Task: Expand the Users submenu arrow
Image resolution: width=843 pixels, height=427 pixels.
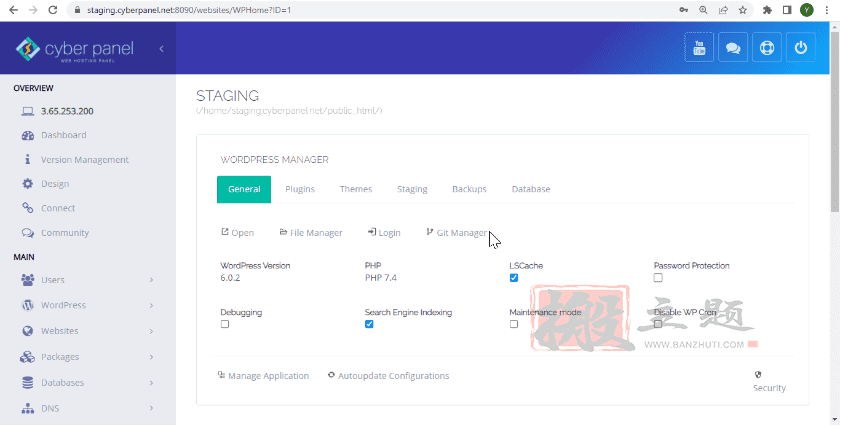Action: [x=151, y=280]
